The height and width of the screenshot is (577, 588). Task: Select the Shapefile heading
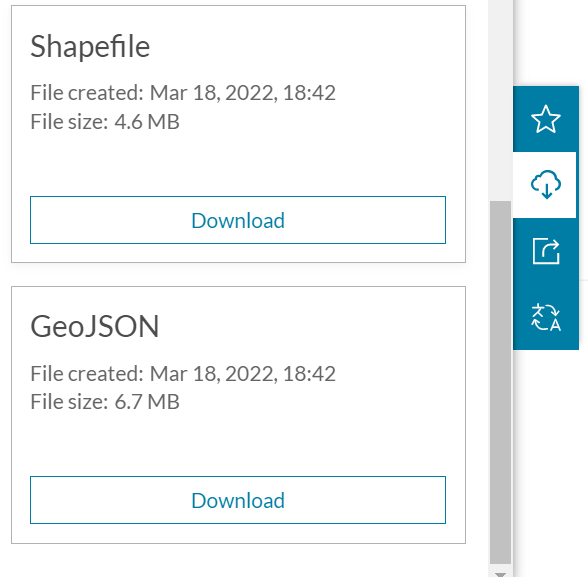(90, 46)
